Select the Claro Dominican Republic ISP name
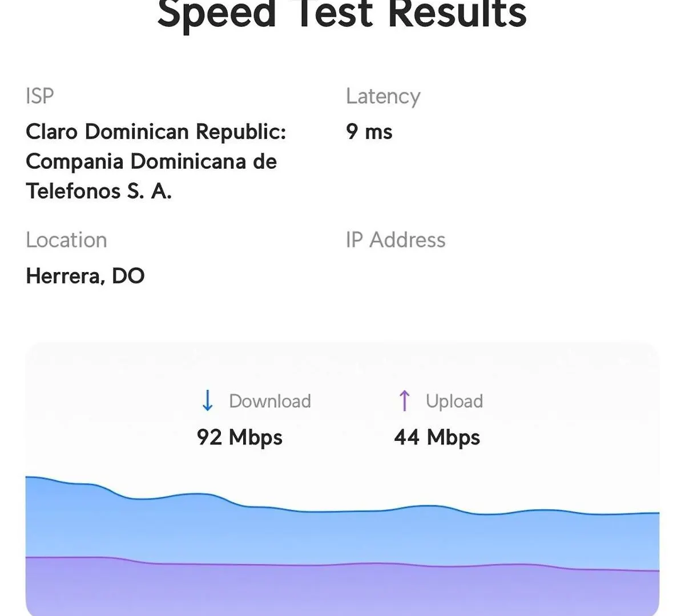The width and height of the screenshot is (685, 616). pos(156,132)
